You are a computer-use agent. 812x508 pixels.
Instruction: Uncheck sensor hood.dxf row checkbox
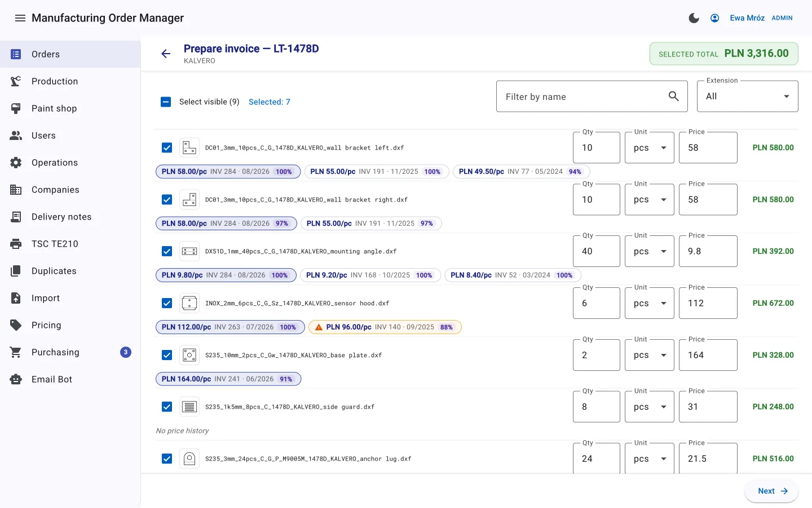click(167, 303)
